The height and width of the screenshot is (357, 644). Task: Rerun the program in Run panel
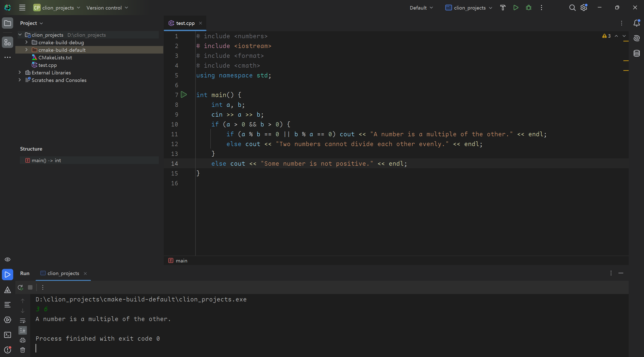tap(21, 287)
